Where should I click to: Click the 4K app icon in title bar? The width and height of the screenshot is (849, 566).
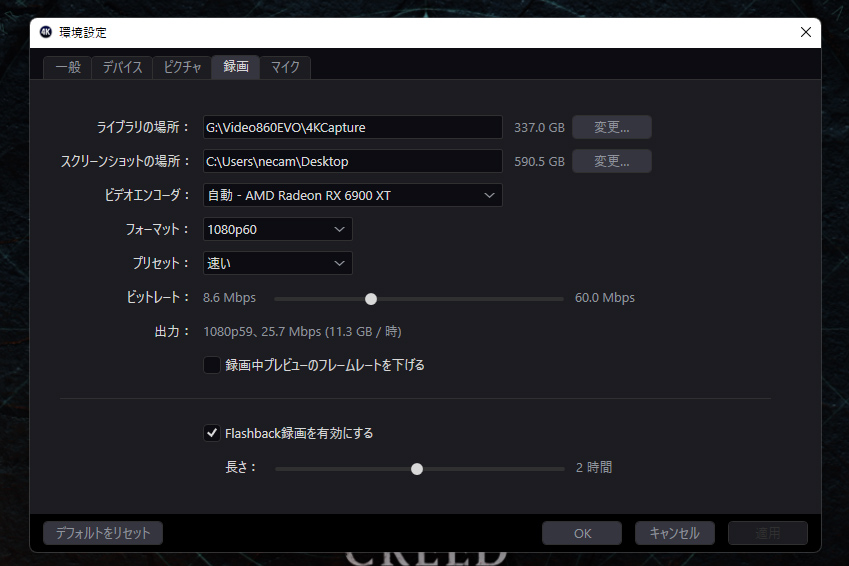(46, 32)
